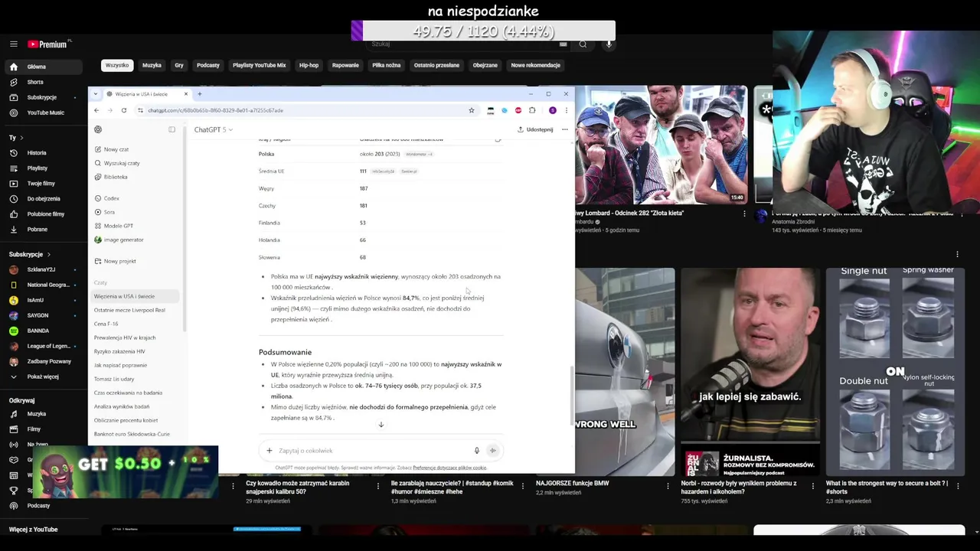
Task: Click the ChatGPT sidebar chat list scrollbar
Action: click(x=184, y=230)
